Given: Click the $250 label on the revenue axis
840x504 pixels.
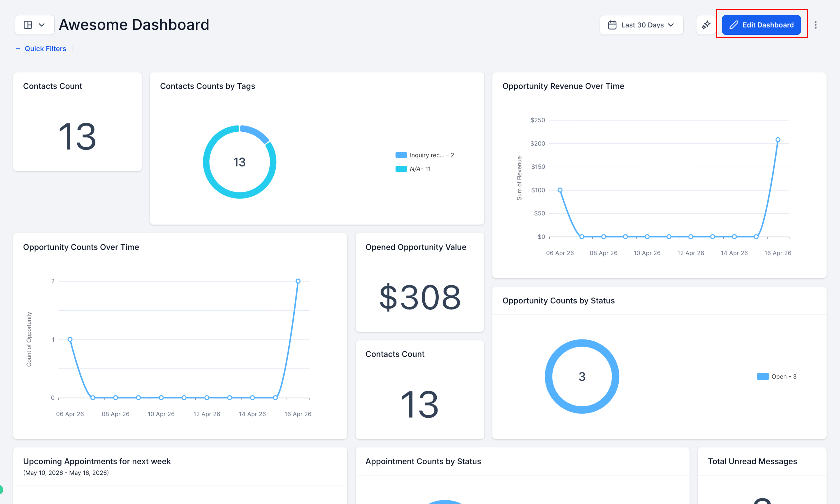Looking at the screenshot, I should [538, 120].
